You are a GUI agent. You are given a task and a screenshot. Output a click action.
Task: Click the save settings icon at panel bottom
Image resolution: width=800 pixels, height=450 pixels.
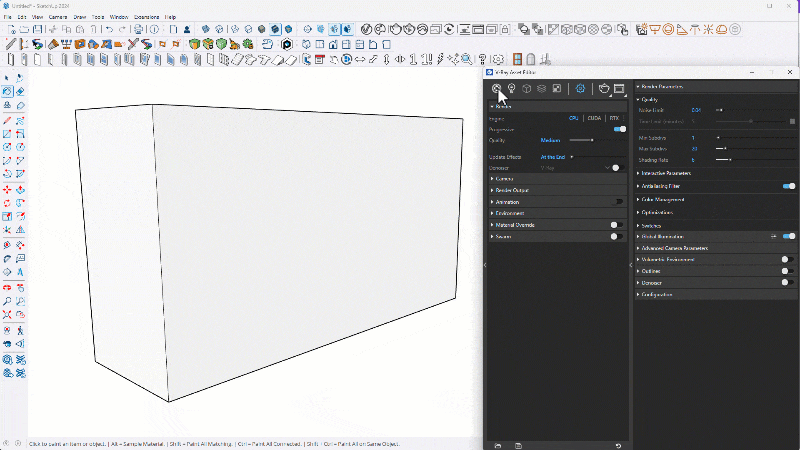518,446
